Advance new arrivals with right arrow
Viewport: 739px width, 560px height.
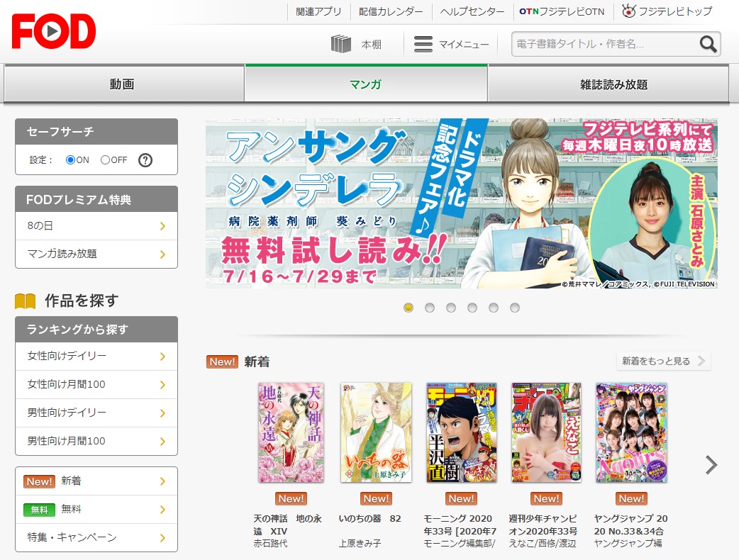coord(711,465)
